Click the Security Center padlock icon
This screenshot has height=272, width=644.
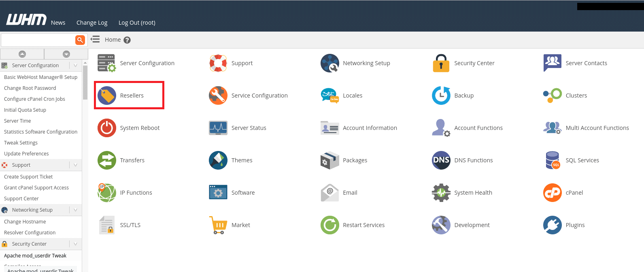pos(441,63)
